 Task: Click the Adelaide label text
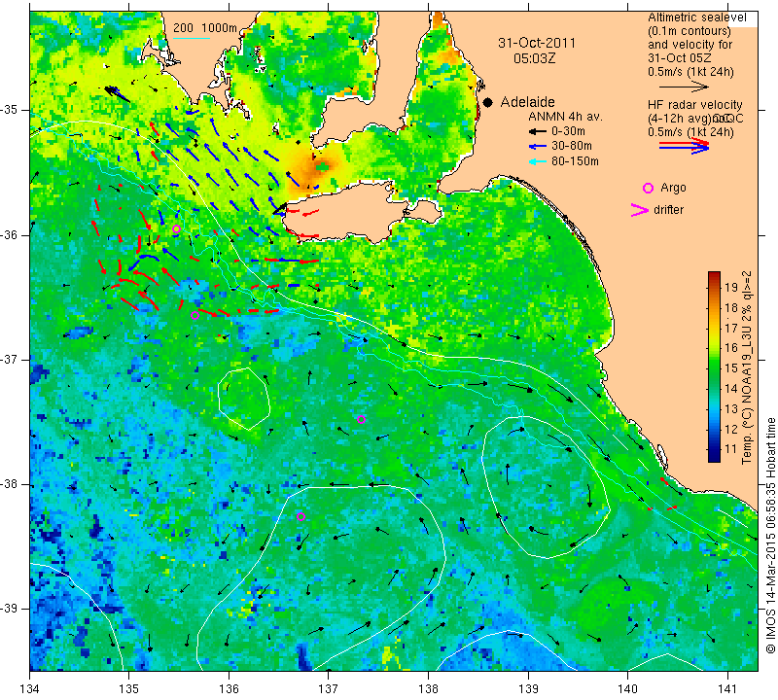(x=527, y=102)
